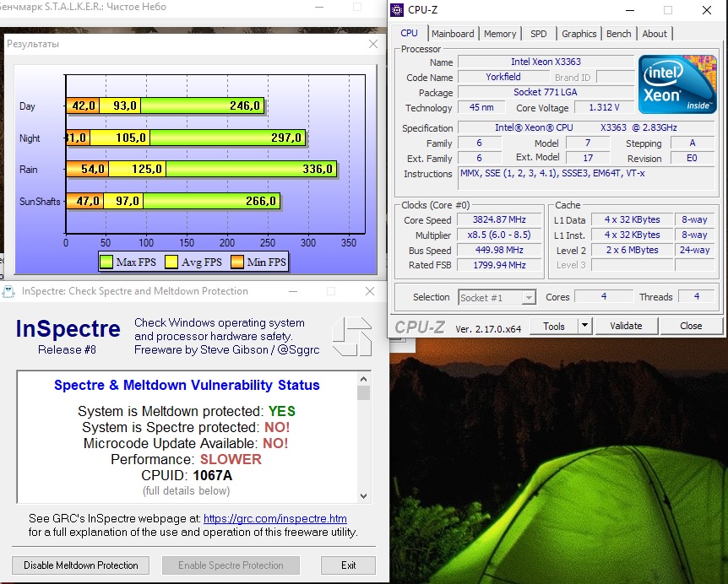This screenshot has width=728, height=584.
Task: Click the yellow Avg FPS legend swatch
Action: pyautogui.click(x=171, y=262)
